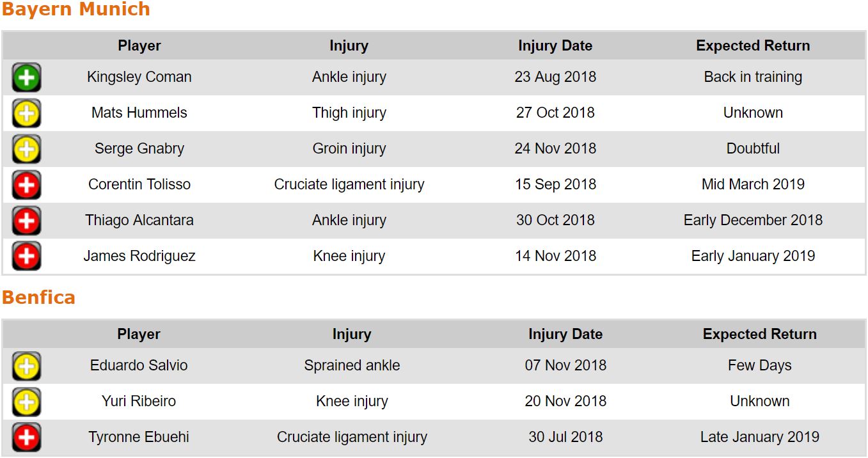This screenshot has width=868, height=458.
Task: Click Injury Date header in Bayern table
Action: [555, 46]
